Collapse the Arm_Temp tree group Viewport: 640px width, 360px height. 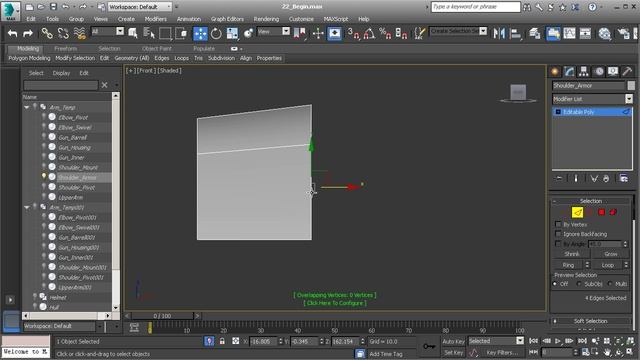[27, 107]
